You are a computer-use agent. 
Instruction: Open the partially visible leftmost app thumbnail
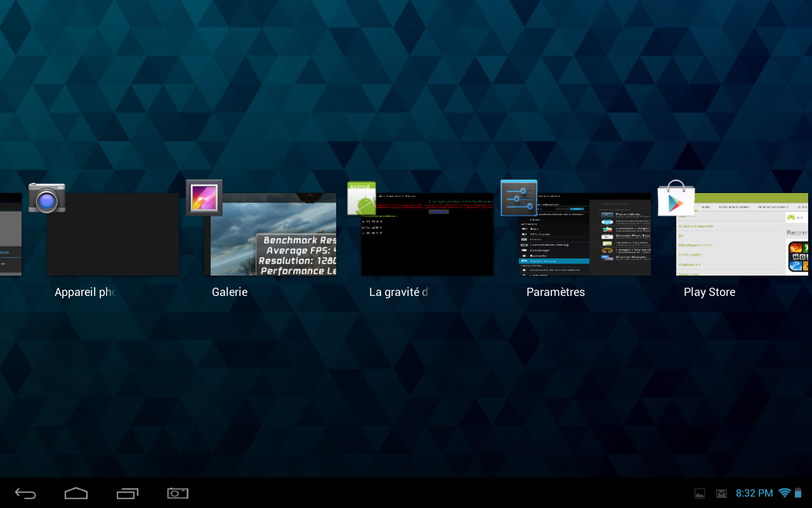(11, 234)
